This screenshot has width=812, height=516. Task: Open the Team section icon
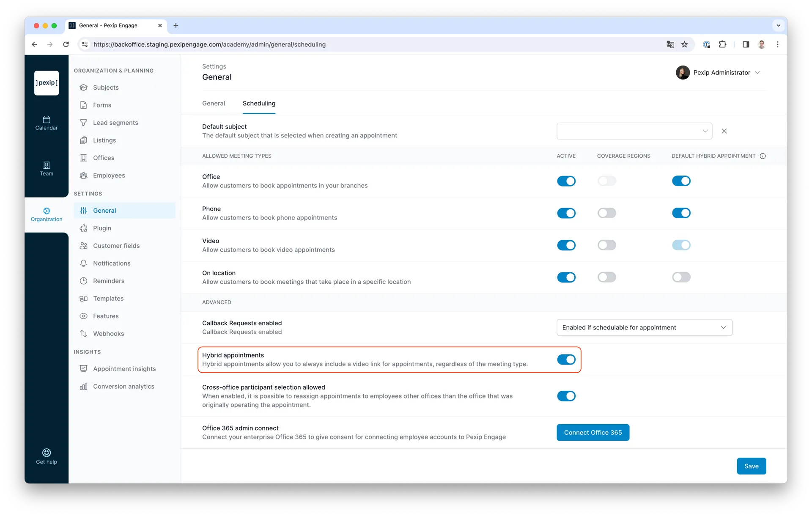47,165
